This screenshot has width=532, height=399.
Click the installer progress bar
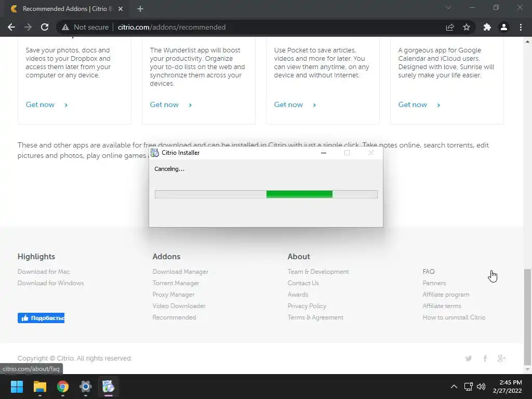coord(266,194)
